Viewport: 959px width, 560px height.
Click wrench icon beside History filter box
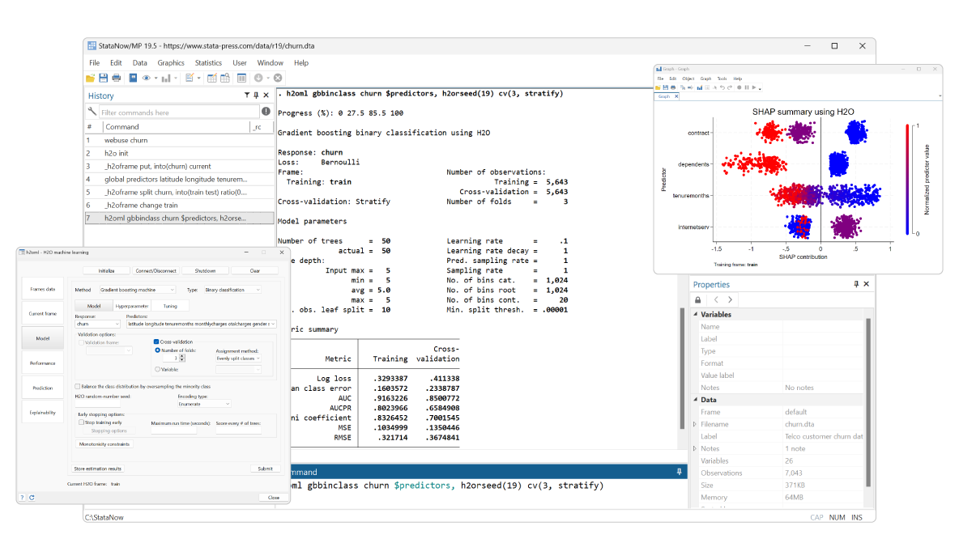point(92,112)
